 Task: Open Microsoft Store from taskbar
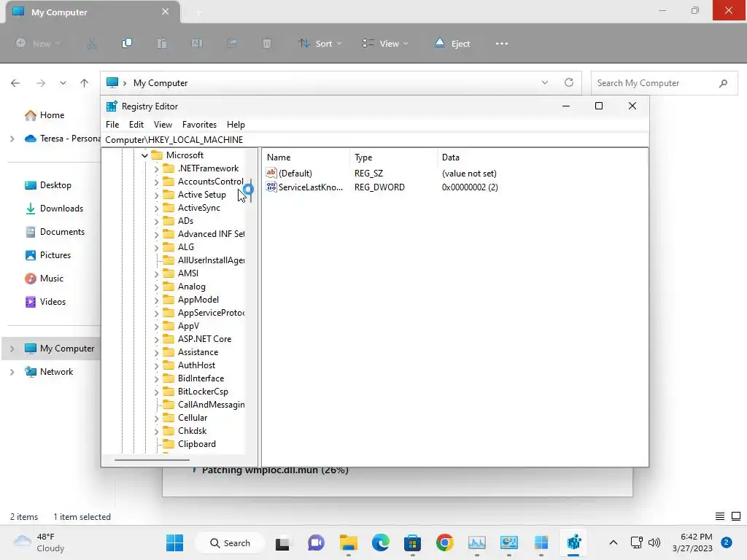(412, 542)
